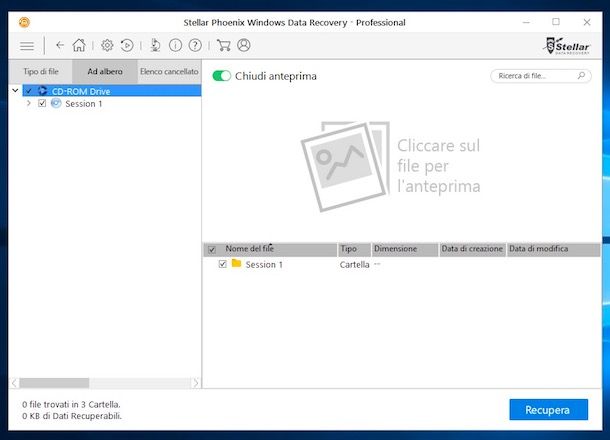The image size is (610, 440).
Task: Sort by Tipo column header
Action: [x=354, y=249]
